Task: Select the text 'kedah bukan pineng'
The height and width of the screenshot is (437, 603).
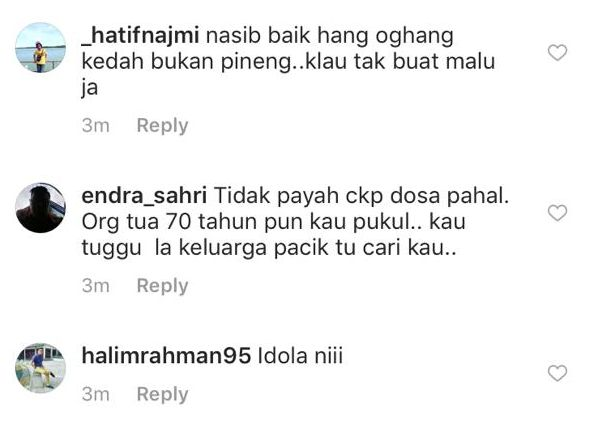Action: pyautogui.click(x=187, y=62)
